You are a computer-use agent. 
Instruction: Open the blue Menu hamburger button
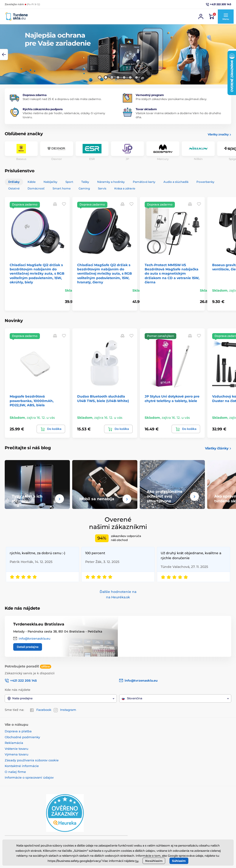coord(226,17)
